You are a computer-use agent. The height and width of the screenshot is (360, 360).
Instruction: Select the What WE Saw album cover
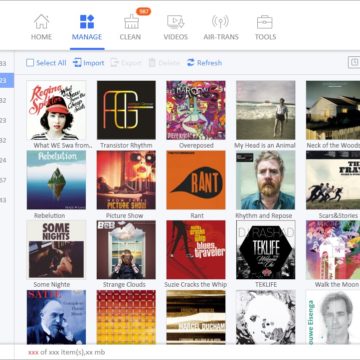pos(56,110)
